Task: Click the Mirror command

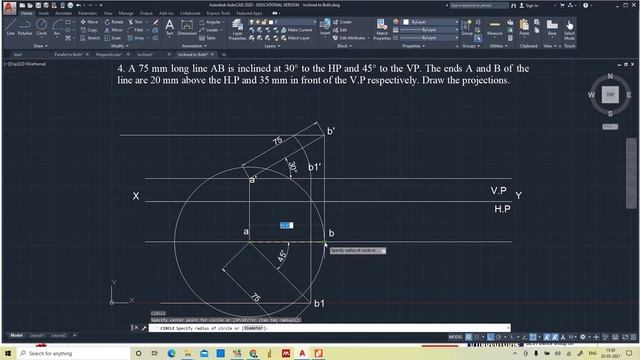Action: [x=113, y=30]
